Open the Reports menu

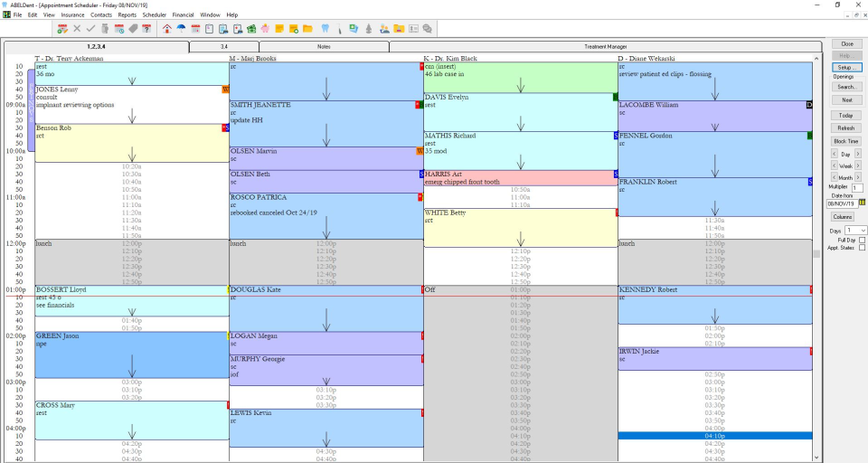click(x=127, y=15)
